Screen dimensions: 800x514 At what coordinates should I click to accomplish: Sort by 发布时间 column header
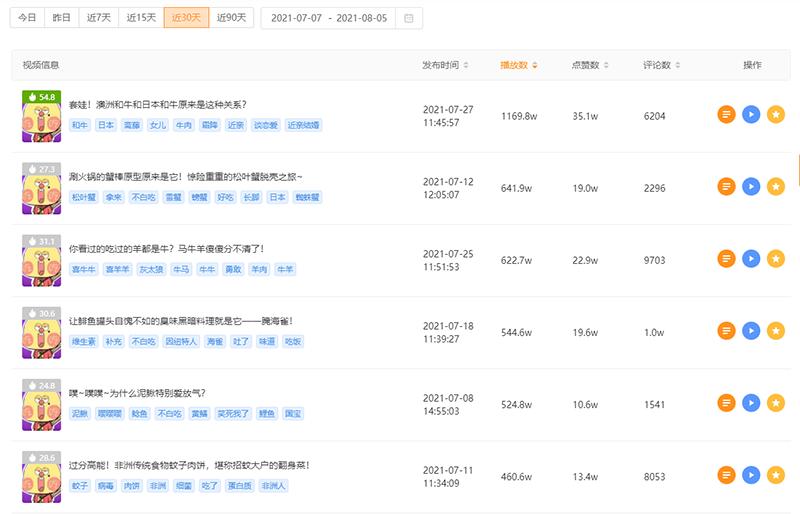(445, 65)
